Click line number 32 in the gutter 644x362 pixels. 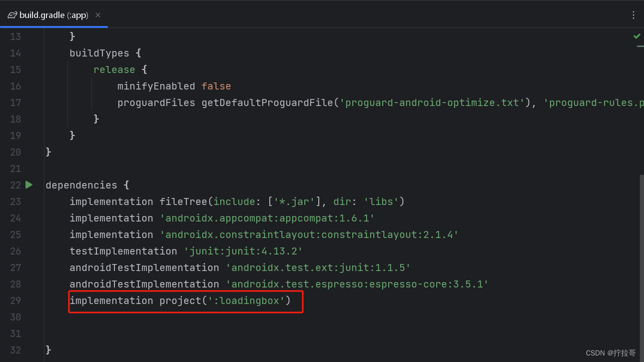coord(15,350)
